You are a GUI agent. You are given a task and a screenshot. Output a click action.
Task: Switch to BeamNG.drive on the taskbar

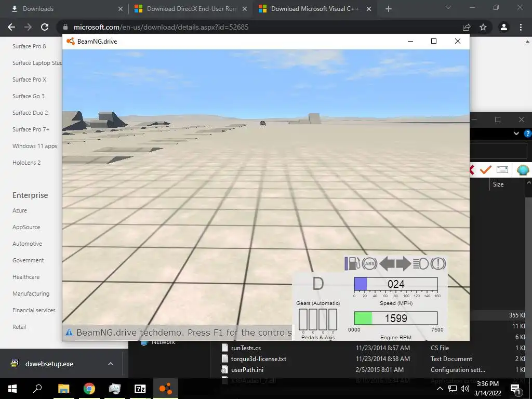166,389
